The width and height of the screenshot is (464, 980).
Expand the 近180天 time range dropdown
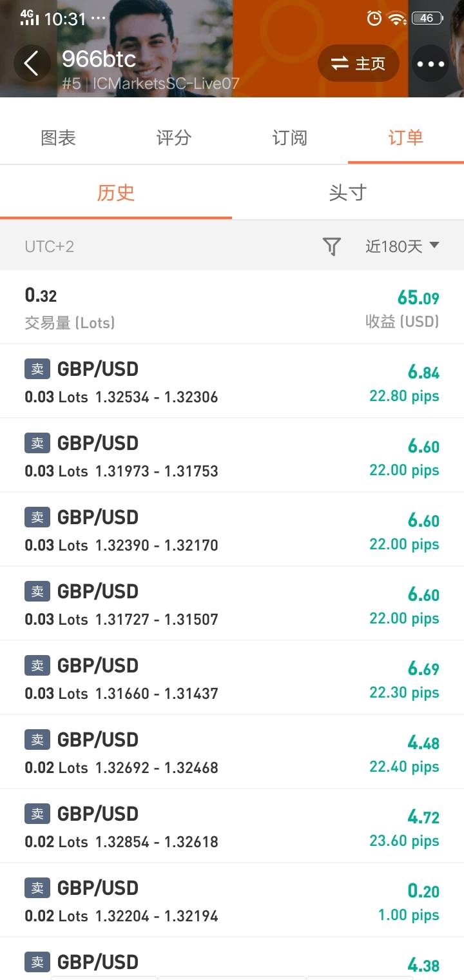402,246
